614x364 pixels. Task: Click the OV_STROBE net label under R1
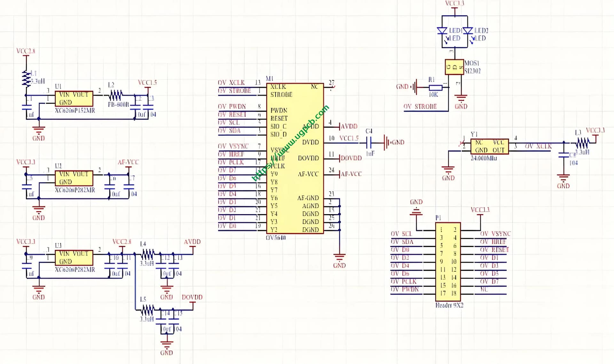tap(420, 106)
